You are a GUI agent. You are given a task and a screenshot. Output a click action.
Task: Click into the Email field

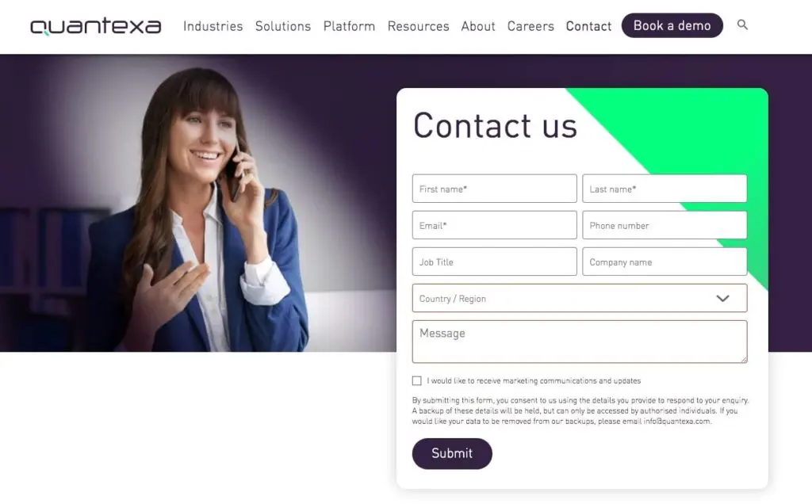pyautogui.click(x=495, y=225)
